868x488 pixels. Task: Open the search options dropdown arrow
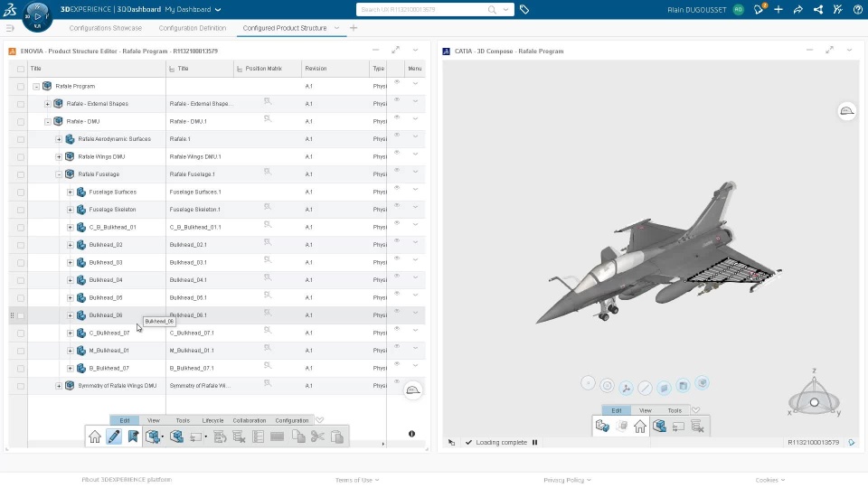point(505,9)
